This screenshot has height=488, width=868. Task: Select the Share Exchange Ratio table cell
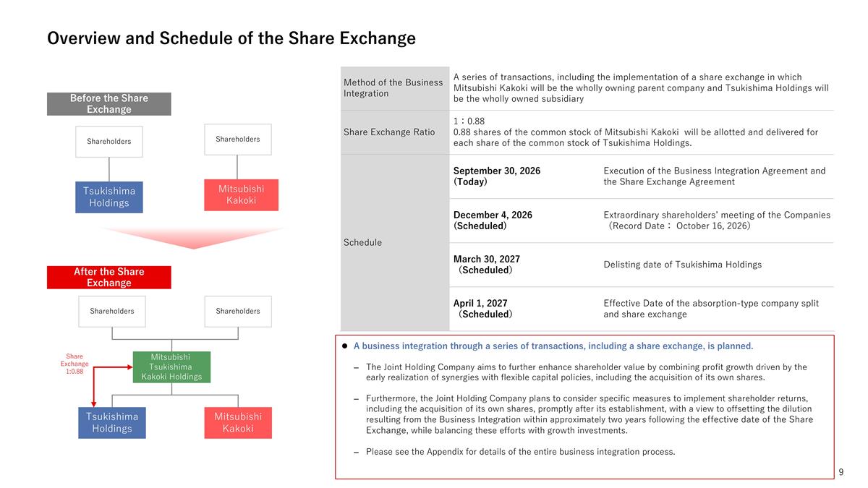[394, 132]
